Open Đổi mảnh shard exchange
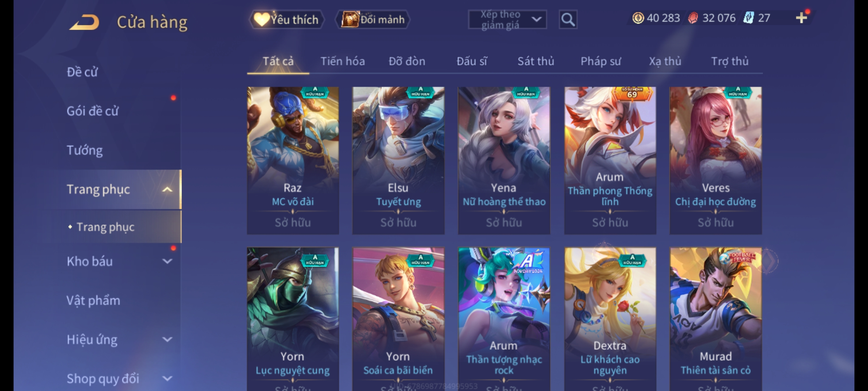868x391 pixels. pyautogui.click(x=373, y=20)
